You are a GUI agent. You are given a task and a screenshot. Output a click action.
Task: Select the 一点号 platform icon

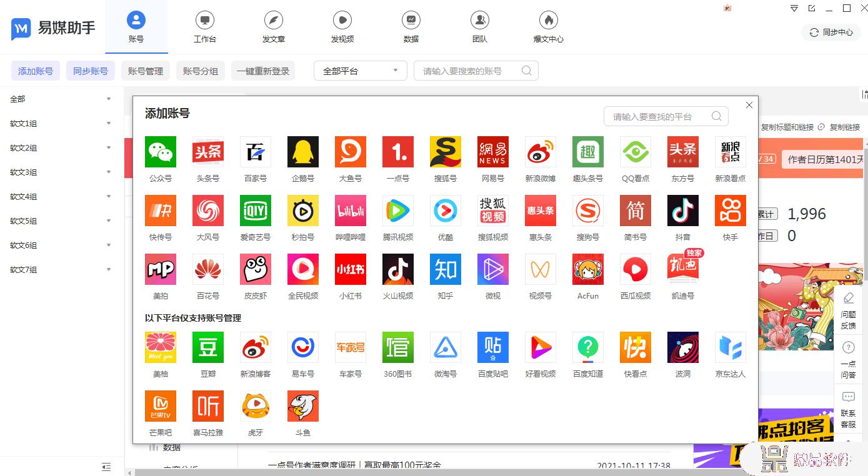398,152
